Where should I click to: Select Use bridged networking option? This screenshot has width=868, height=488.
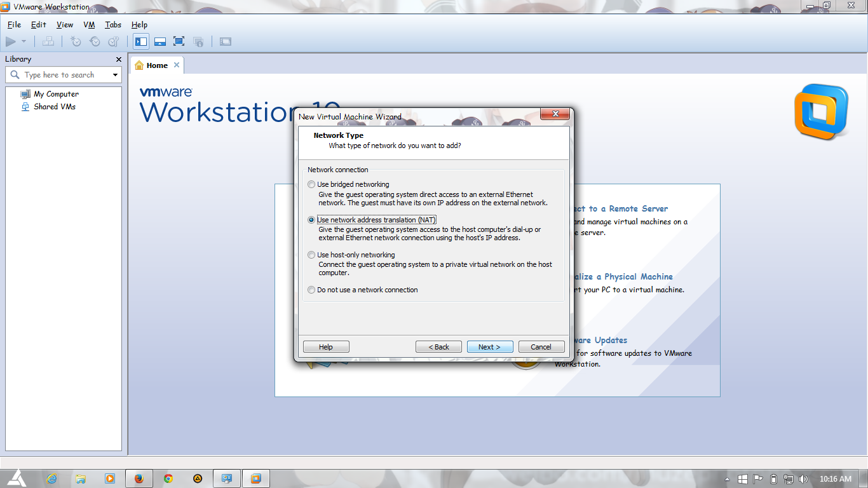[x=311, y=184]
